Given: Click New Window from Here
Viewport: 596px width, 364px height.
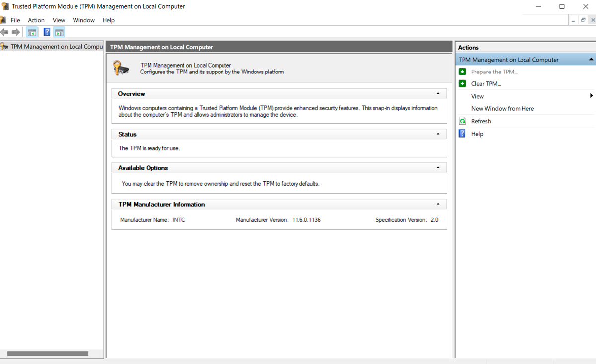Looking at the screenshot, I should click(x=503, y=109).
